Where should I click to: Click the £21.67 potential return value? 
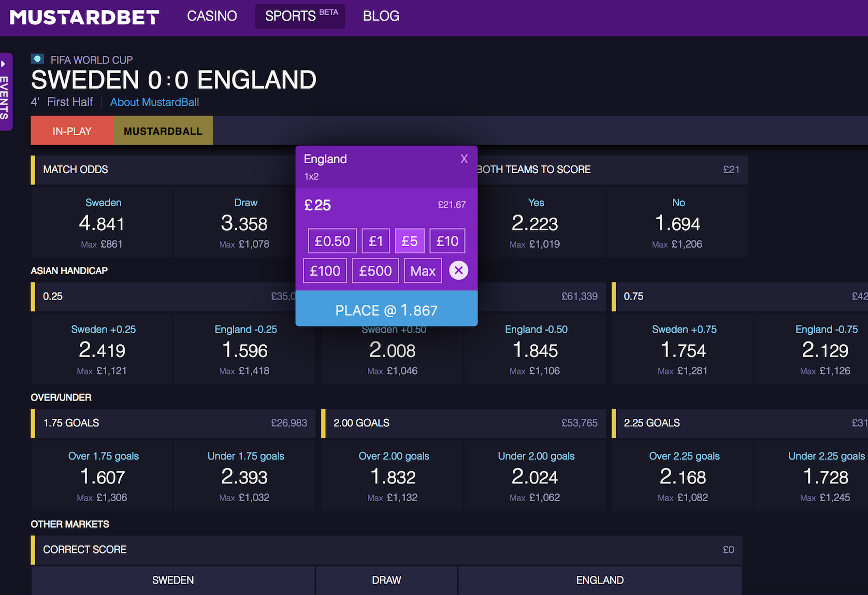[x=452, y=205]
